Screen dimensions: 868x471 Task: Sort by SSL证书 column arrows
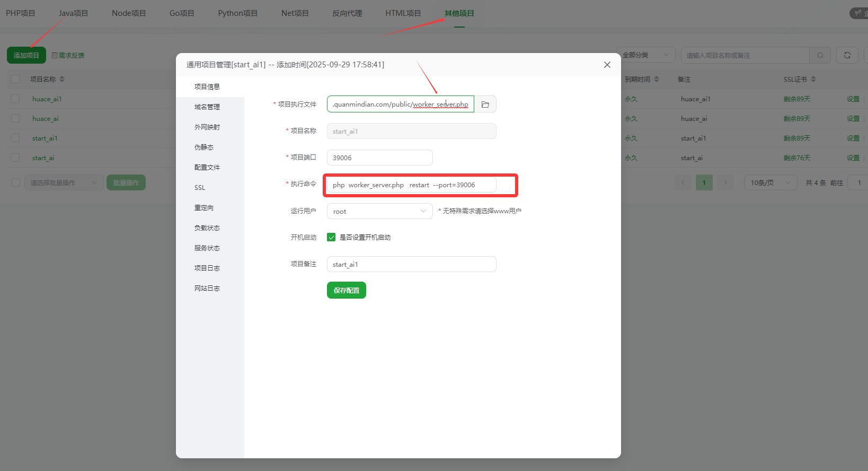[813, 79]
